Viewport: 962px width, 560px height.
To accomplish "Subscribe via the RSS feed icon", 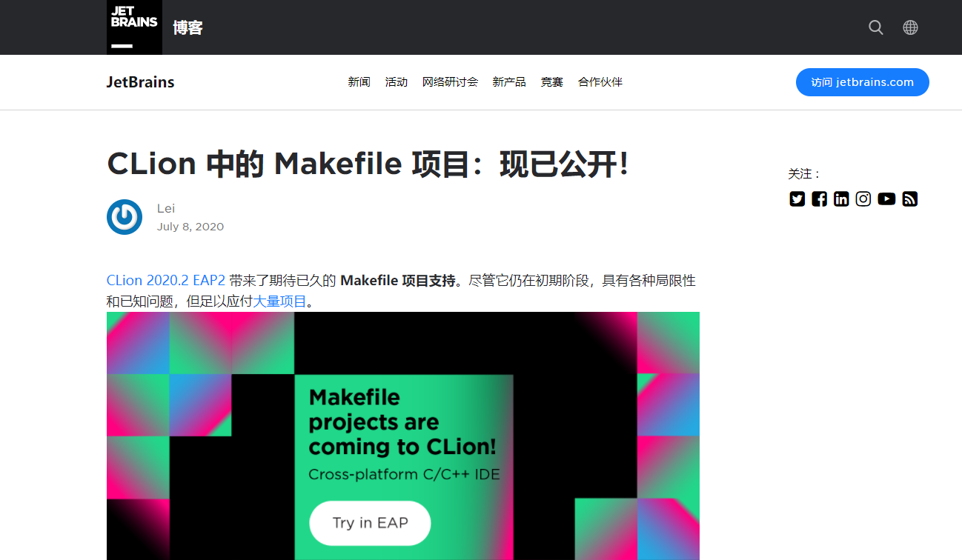I will click(x=910, y=199).
